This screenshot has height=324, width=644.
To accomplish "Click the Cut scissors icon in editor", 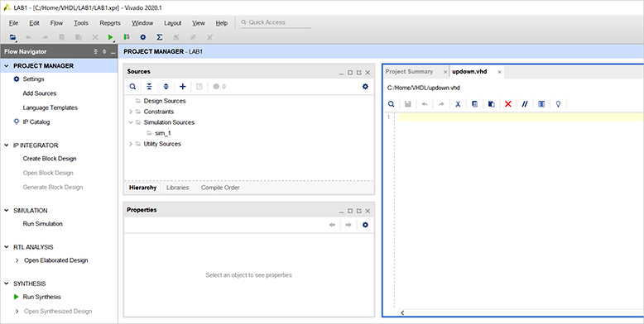I will pyautogui.click(x=458, y=104).
